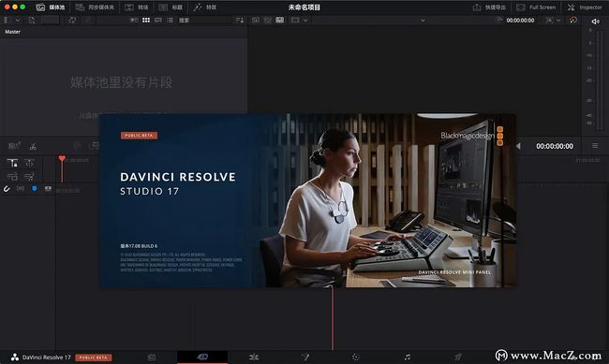Open the Media page icon
Image resolution: width=609 pixels, height=364 pixels.
(152, 357)
